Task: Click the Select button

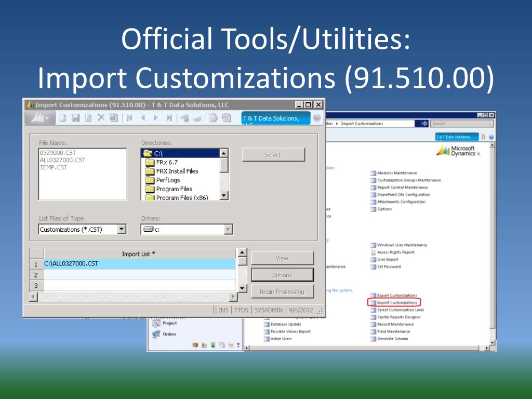Action: click(273, 155)
